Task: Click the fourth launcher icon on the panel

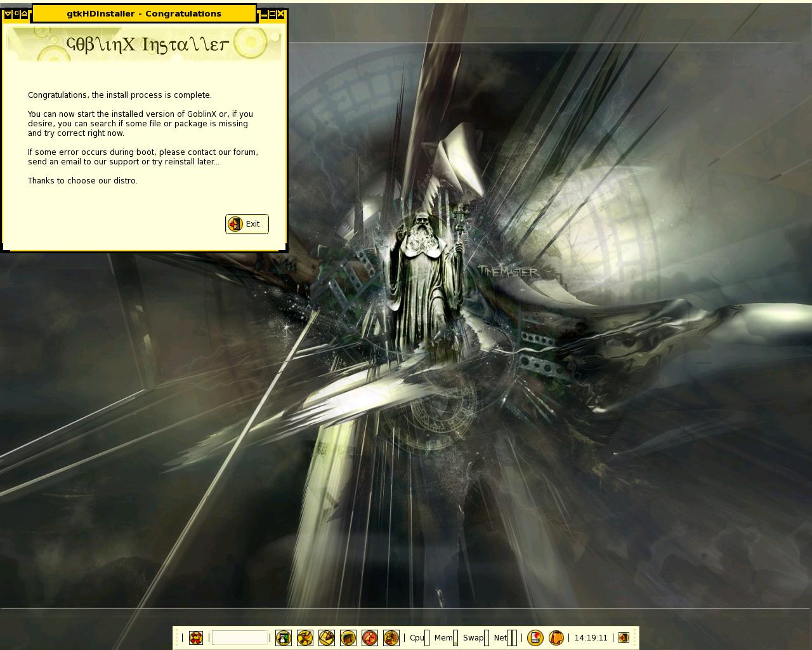Action: click(x=348, y=638)
